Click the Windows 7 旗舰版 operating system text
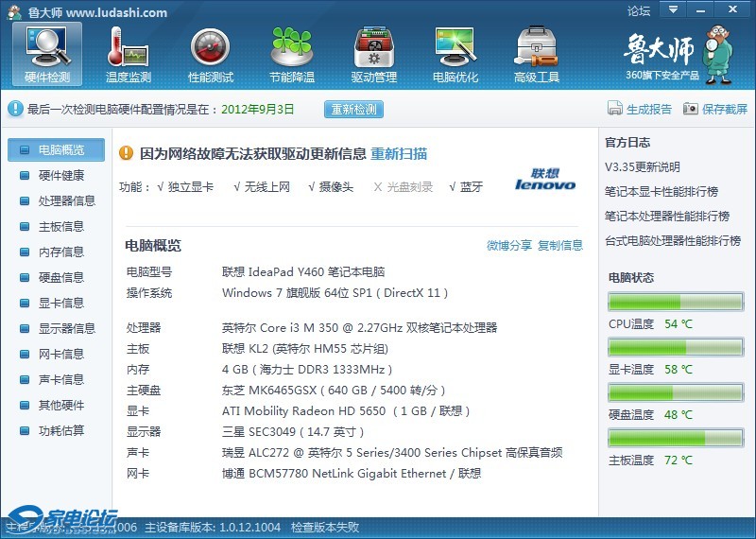The width and height of the screenshot is (756, 539). [335, 293]
